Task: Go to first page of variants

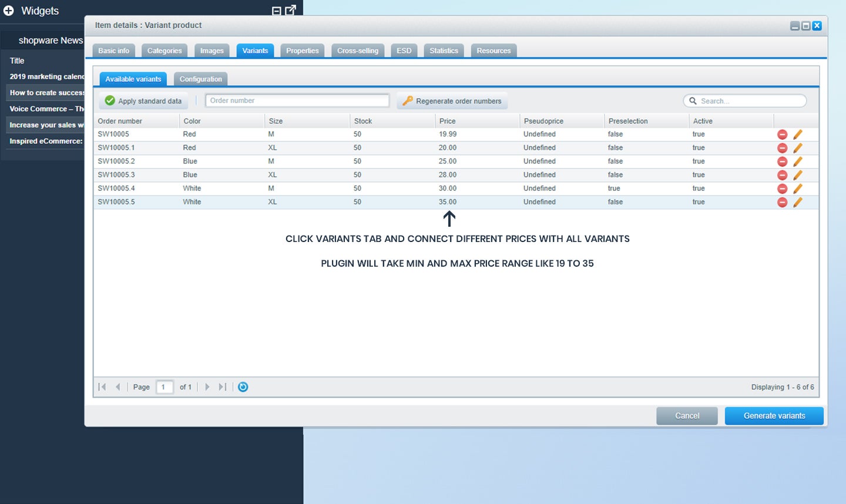Action: click(x=102, y=387)
